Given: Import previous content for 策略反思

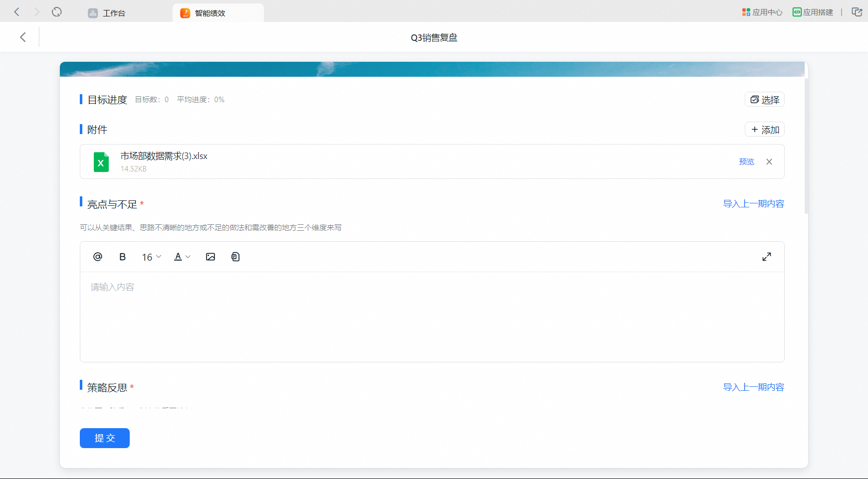Looking at the screenshot, I should point(753,387).
